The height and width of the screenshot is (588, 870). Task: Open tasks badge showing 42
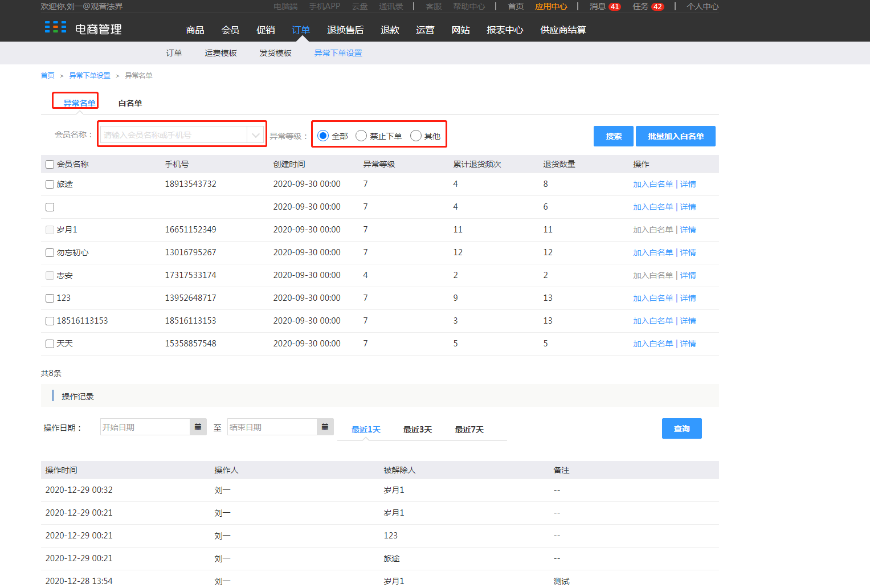pyautogui.click(x=657, y=7)
